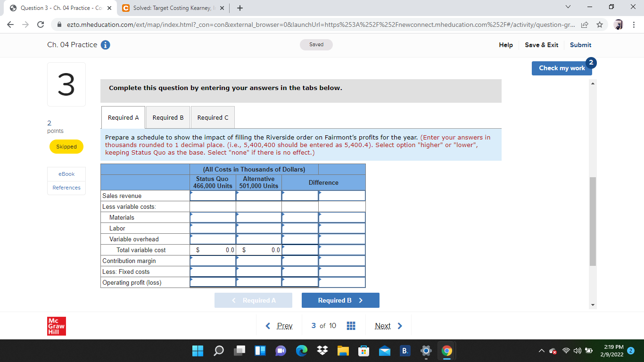Select the Required C tab
The image size is (644, 362).
[212, 117]
